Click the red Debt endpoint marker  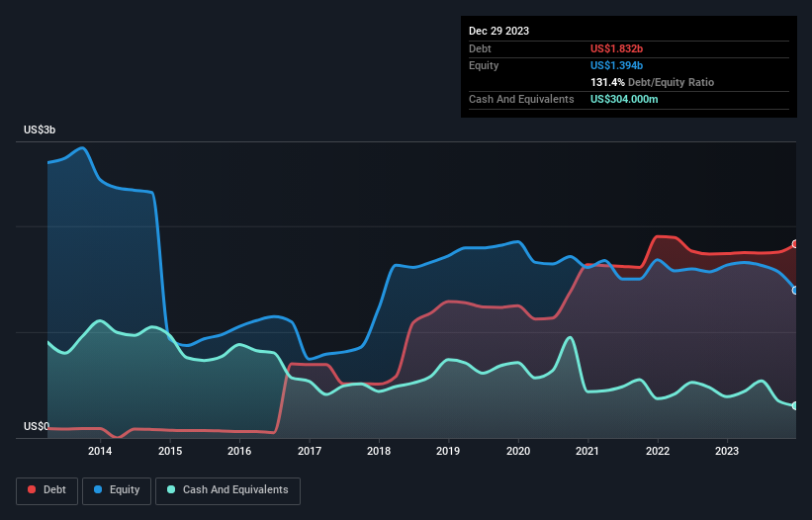pos(795,244)
